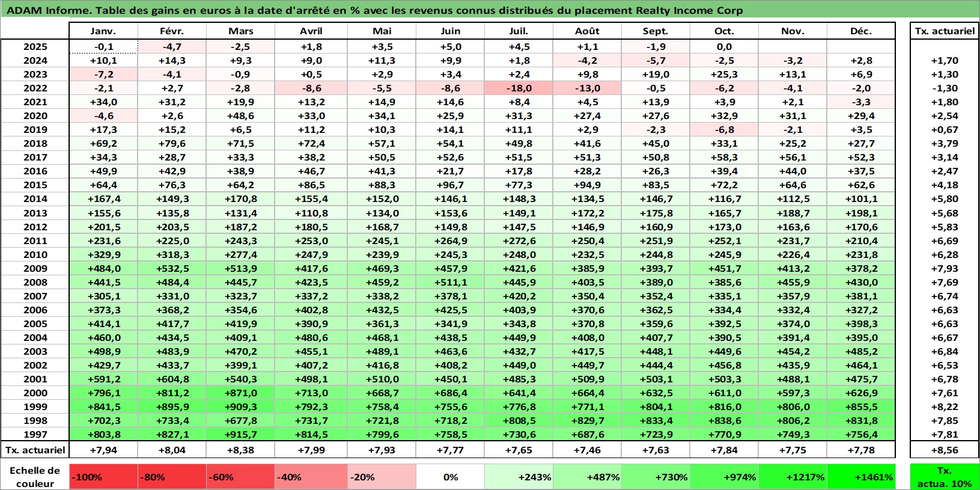Click the Tx. actuariel column header
Viewport: 980px width, 490px height.
[945, 31]
